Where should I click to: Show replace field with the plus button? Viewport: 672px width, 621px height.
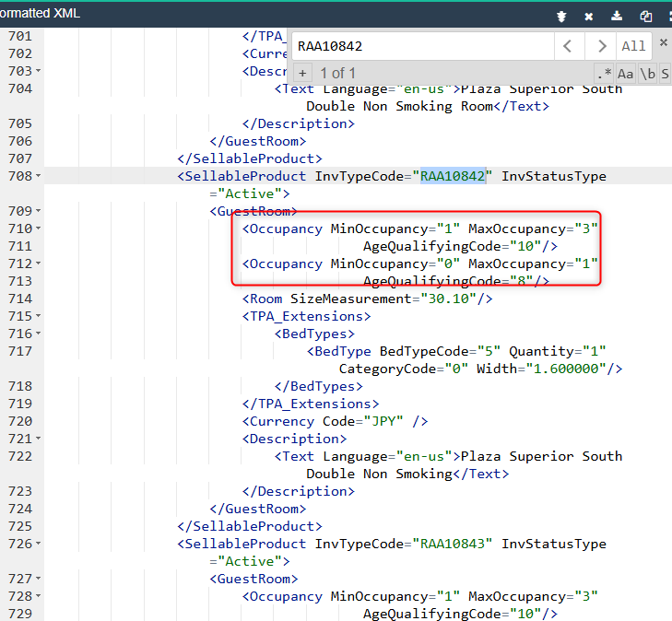[302, 73]
